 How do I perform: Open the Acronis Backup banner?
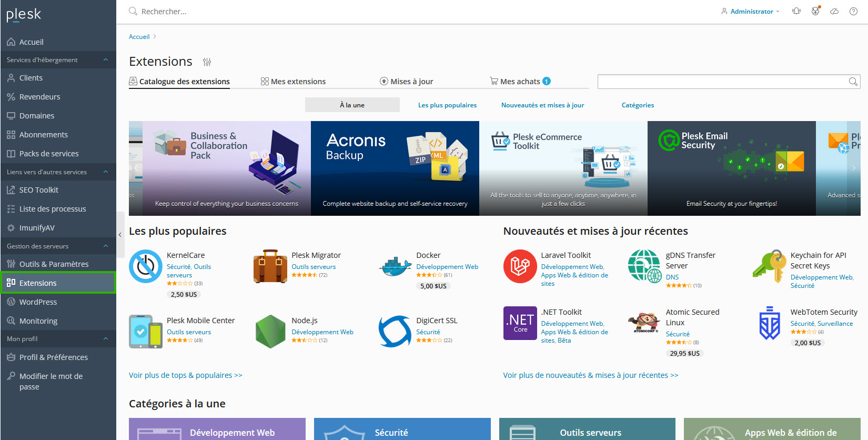(395, 168)
